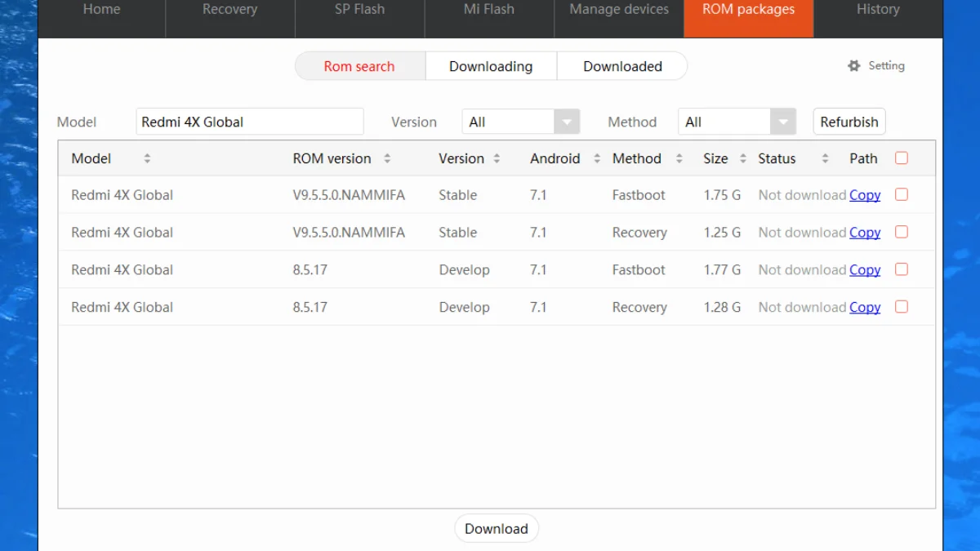Select the 1.28 G size cell
Image resolution: width=980 pixels, height=551 pixels.
(722, 308)
